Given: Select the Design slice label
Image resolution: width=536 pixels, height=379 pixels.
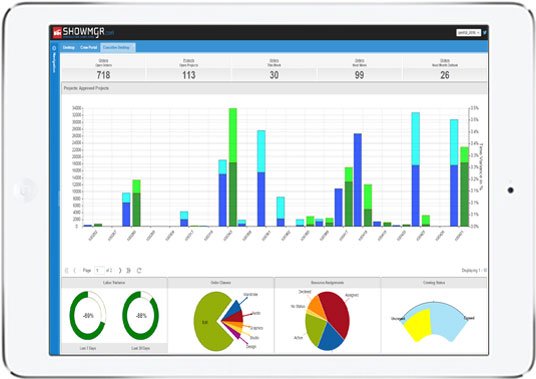Looking at the screenshot, I should 251,347.
